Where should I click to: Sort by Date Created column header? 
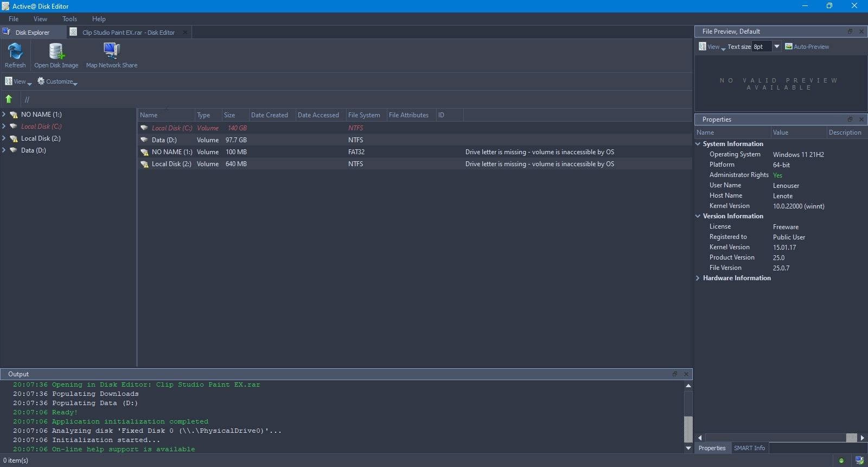272,115
